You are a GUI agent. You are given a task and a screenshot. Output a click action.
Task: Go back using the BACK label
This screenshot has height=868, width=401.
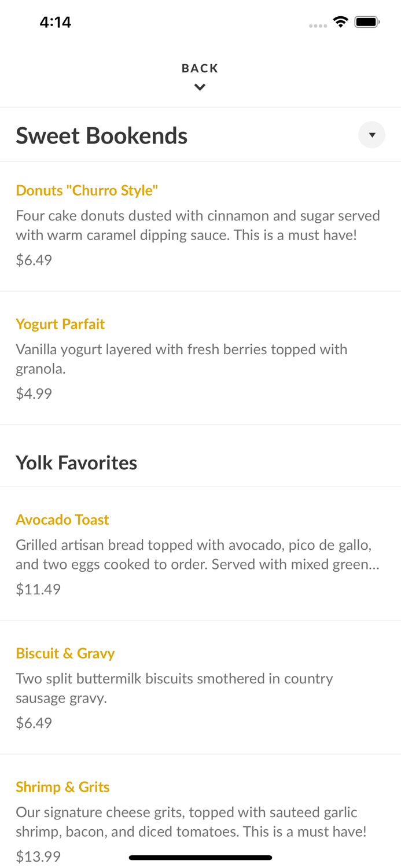200,68
